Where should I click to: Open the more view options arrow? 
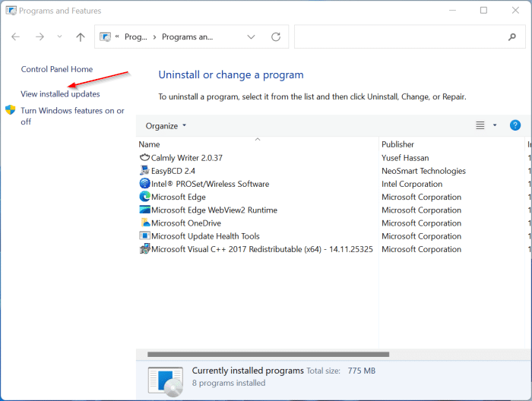[x=495, y=125]
